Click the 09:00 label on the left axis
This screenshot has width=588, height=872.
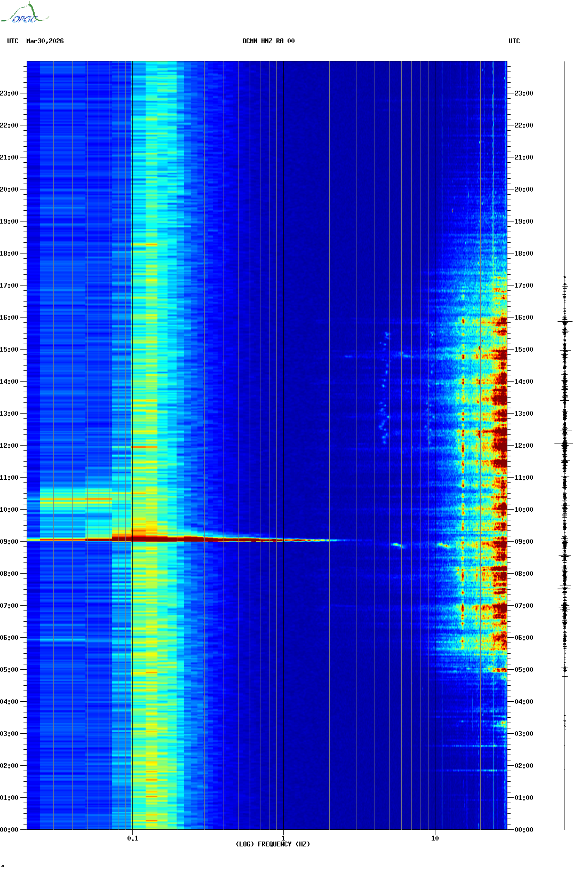click(9, 542)
